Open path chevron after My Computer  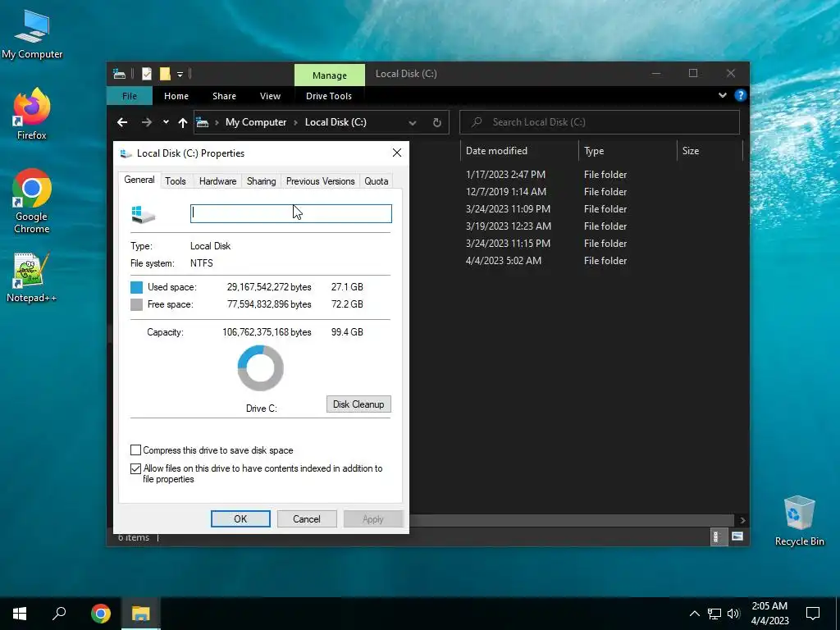[295, 123]
